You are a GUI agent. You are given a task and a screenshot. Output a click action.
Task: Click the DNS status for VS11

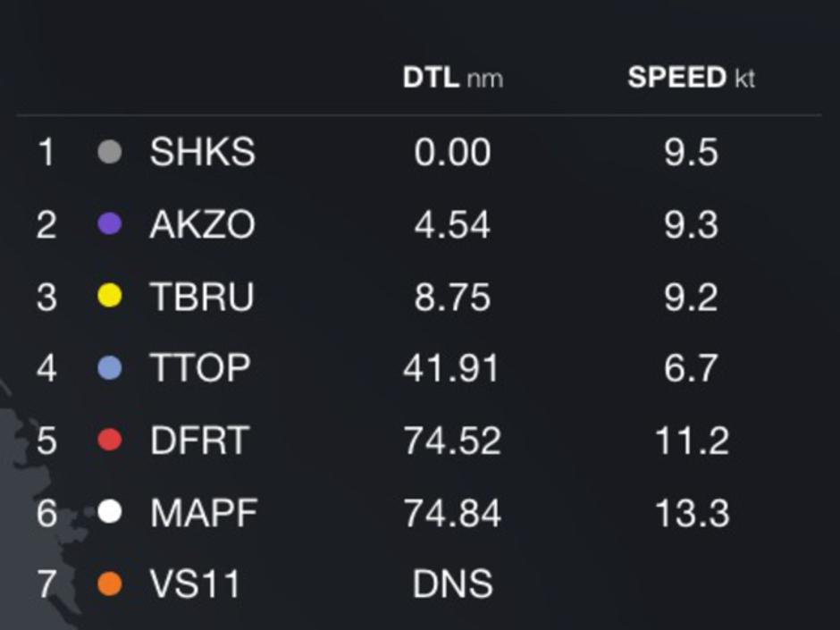(452, 584)
